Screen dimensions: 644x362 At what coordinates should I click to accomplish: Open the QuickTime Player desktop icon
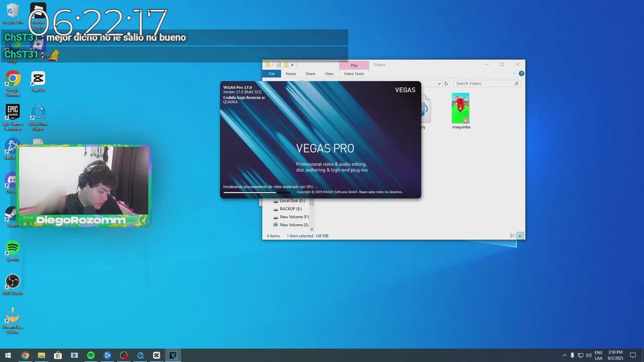pyautogui.click(x=38, y=118)
